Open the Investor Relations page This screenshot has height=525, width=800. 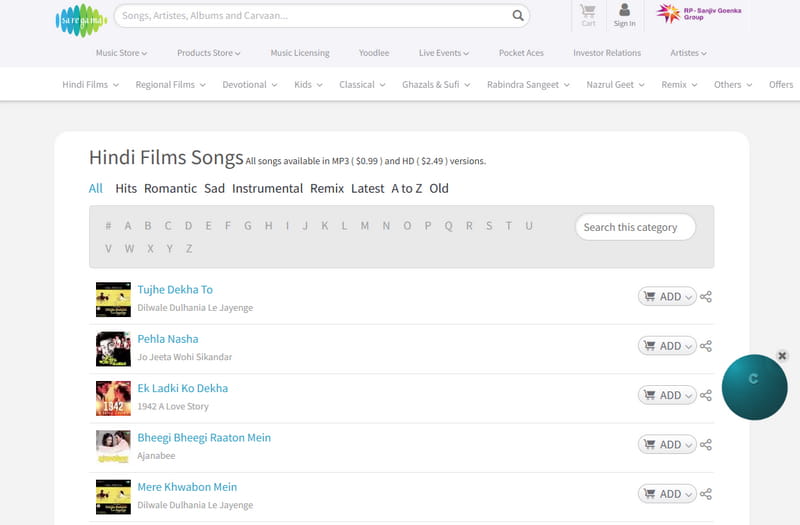607,53
